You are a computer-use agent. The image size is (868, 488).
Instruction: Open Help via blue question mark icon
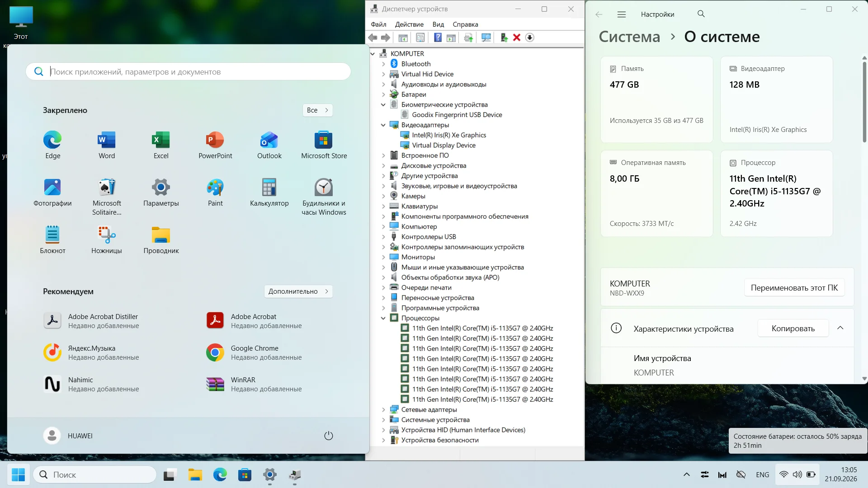click(438, 38)
